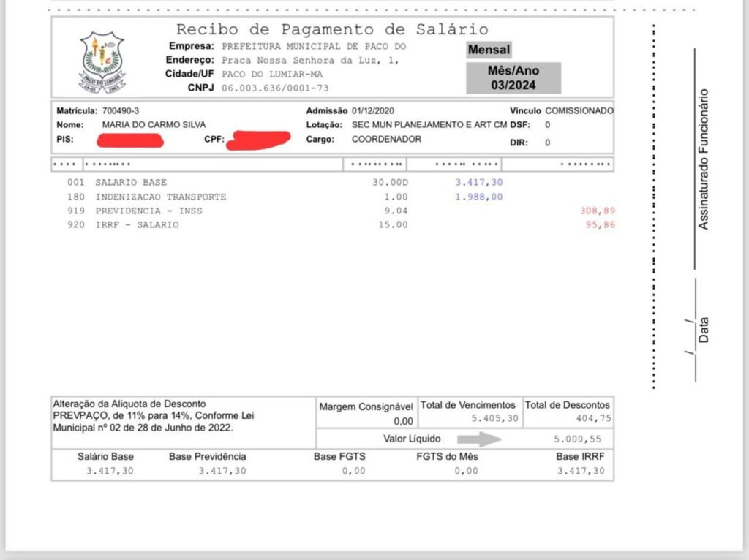Click the gray arrow beside Valor Líquido
The height and width of the screenshot is (560, 749).
point(479,439)
